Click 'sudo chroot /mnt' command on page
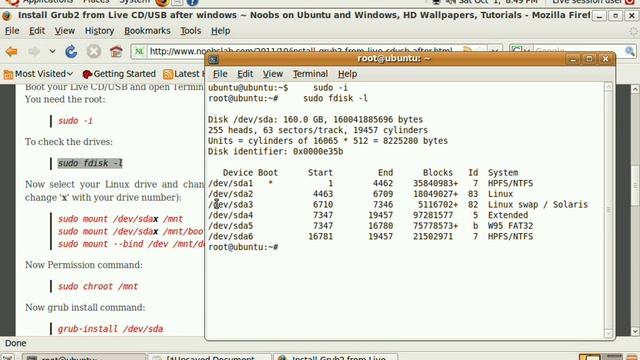 [x=98, y=287]
